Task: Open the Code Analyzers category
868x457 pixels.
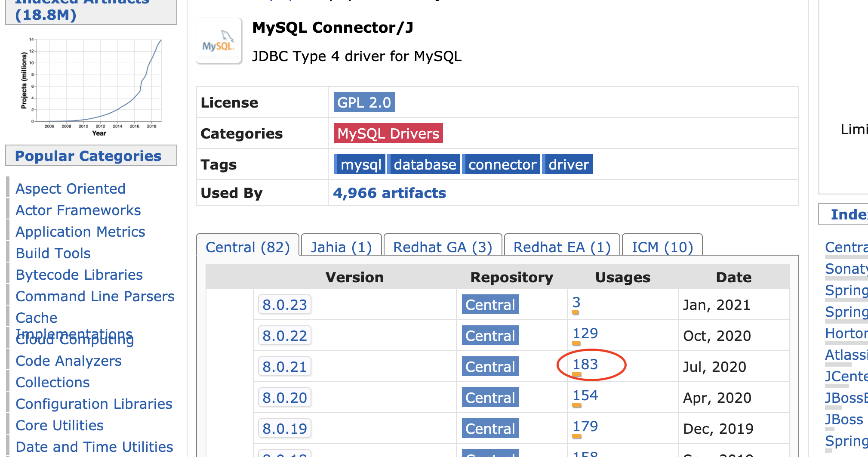Action: coord(69,361)
